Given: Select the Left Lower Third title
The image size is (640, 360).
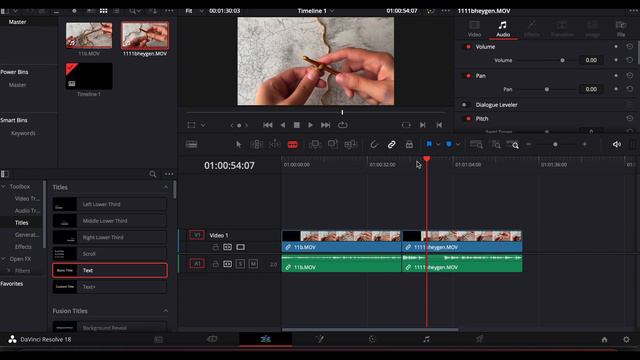Looking at the screenshot, I should 110,204.
